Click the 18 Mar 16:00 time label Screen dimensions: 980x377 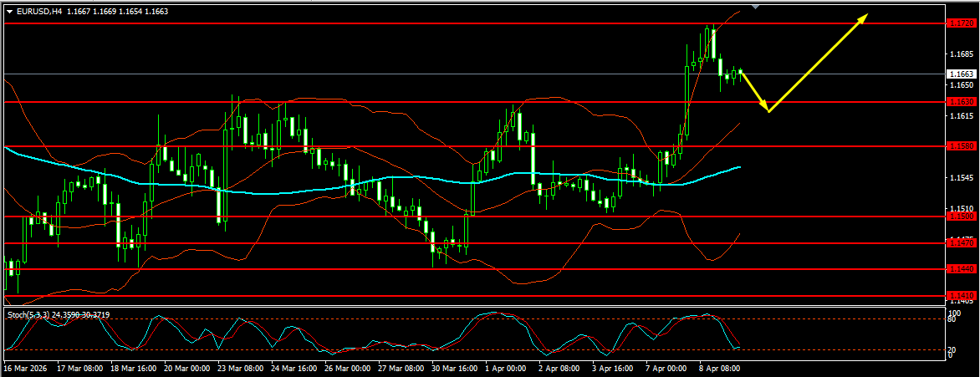click(x=133, y=369)
